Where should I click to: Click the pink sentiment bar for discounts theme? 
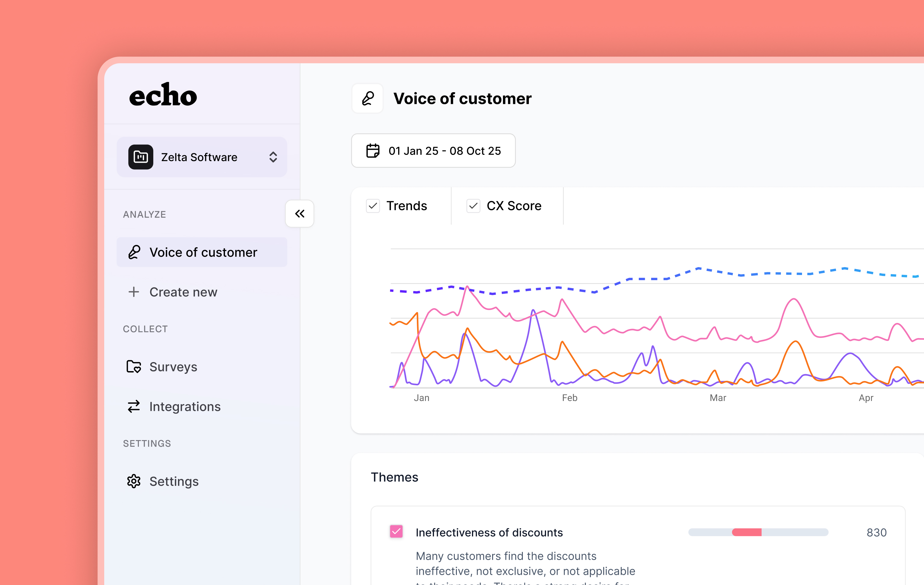click(x=746, y=532)
